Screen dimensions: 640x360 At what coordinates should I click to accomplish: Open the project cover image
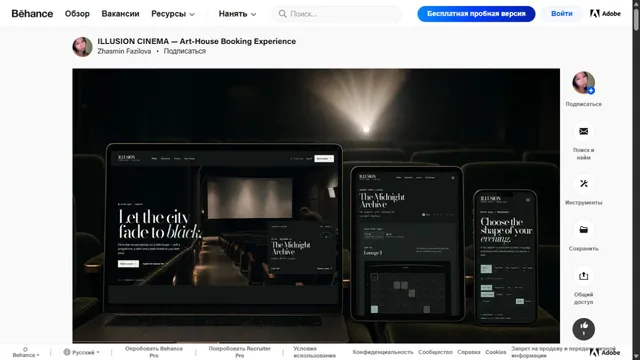point(316,206)
